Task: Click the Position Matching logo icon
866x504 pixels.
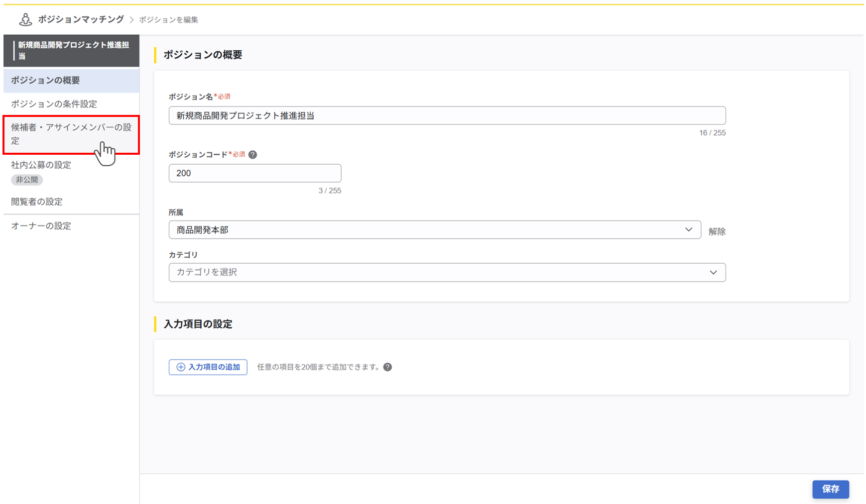Action: (x=25, y=19)
